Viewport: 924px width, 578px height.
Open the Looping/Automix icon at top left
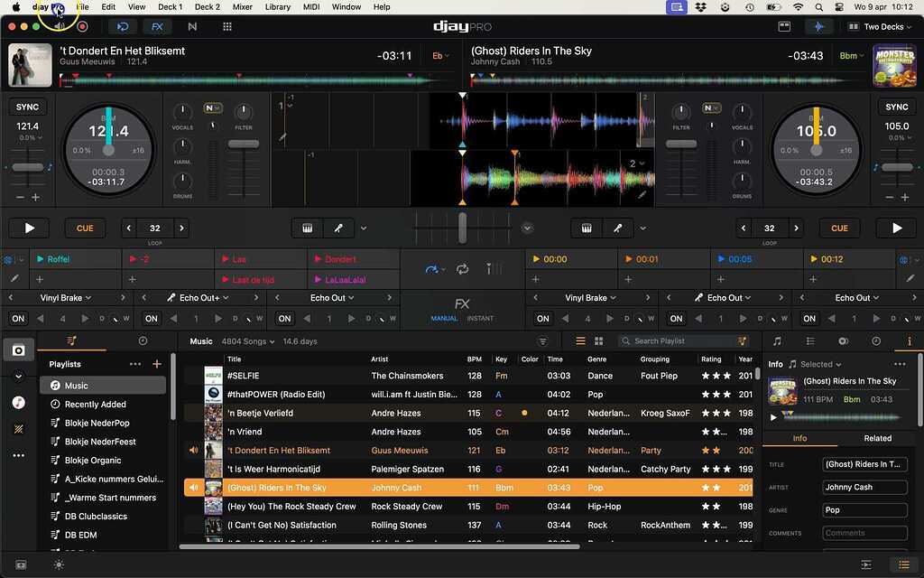[x=124, y=26]
